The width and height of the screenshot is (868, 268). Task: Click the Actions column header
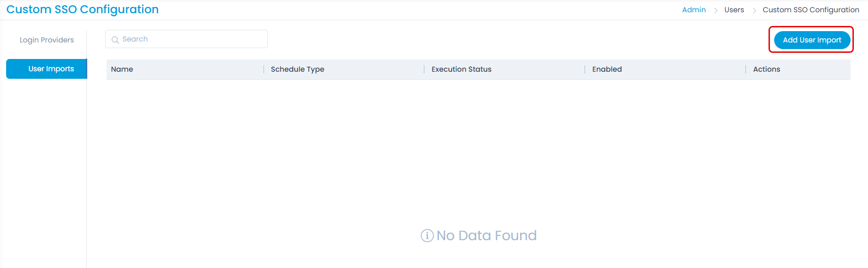[x=766, y=69]
